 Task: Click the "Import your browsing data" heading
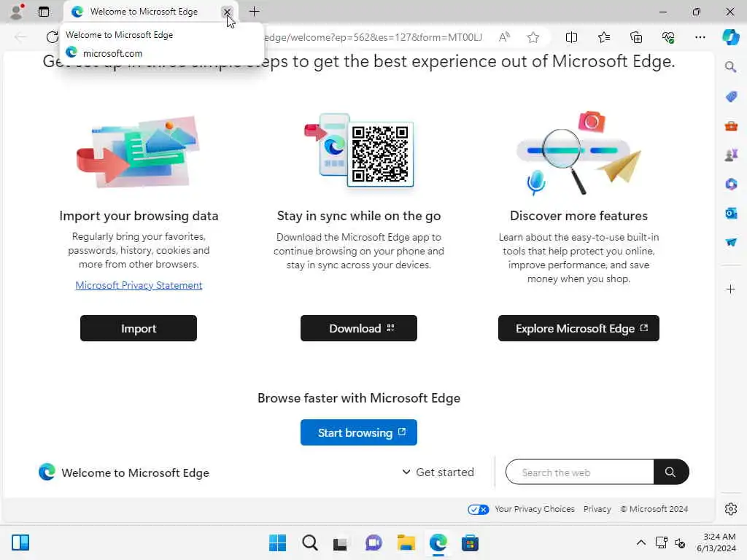point(139,216)
